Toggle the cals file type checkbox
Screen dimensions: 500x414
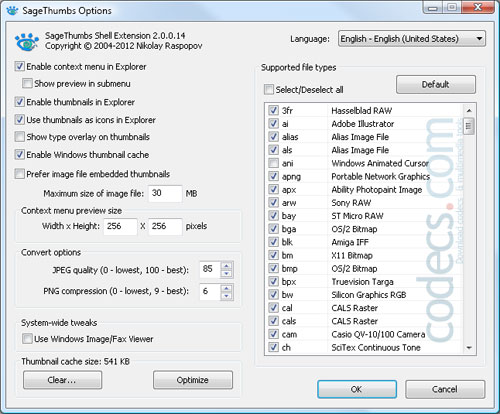(x=273, y=321)
